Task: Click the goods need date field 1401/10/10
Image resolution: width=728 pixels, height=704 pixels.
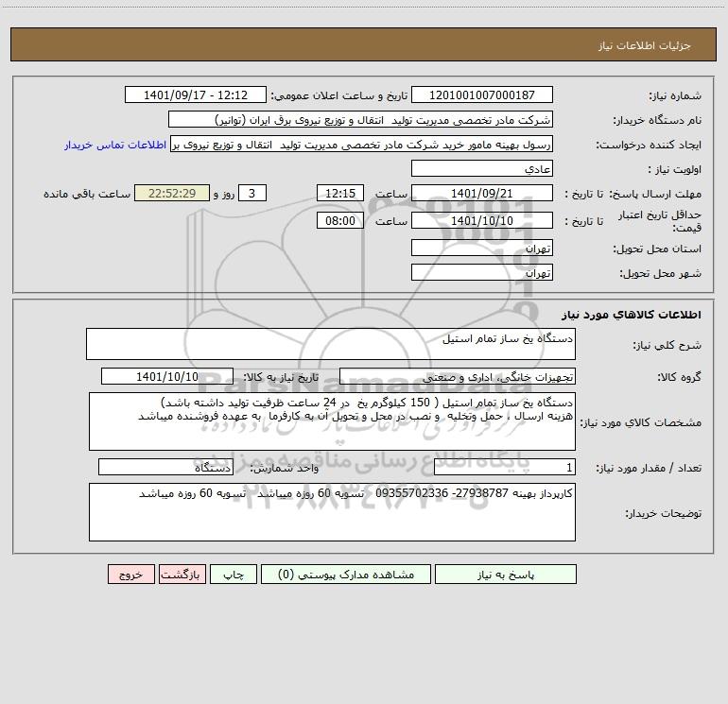Action: click(x=167, y=376)
